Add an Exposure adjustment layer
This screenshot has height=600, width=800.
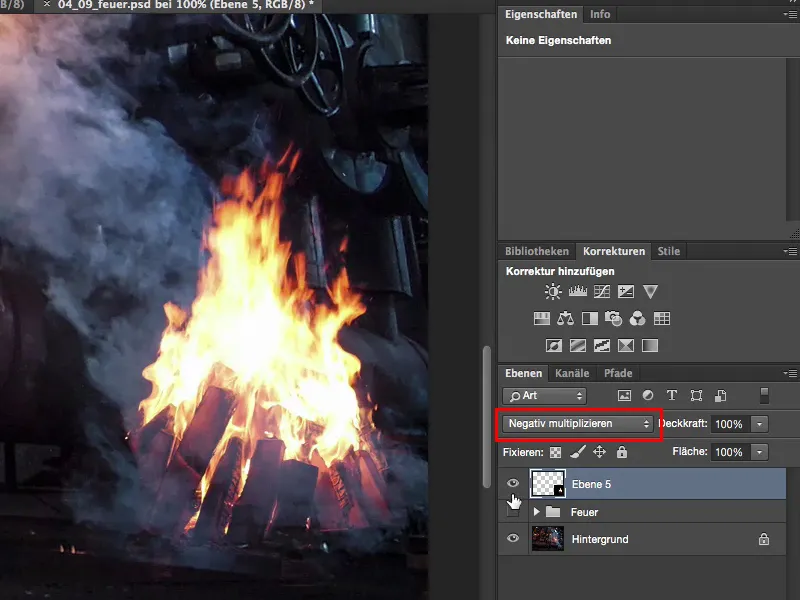click(x=626, y=291)
